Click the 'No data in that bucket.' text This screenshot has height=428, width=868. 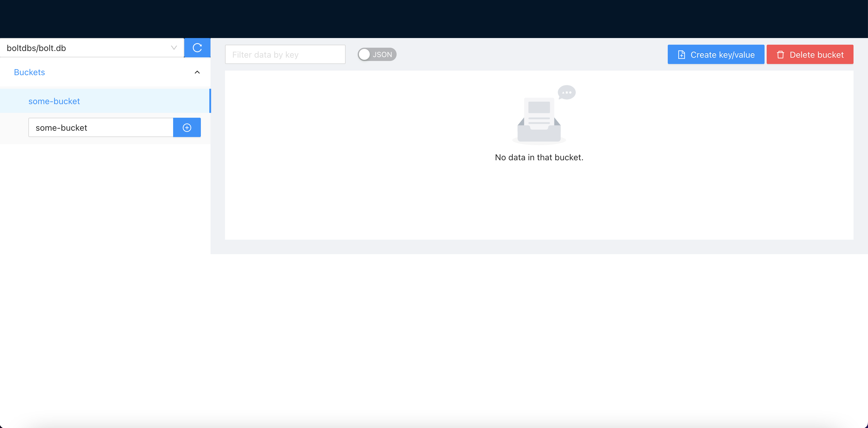(539, 158)
